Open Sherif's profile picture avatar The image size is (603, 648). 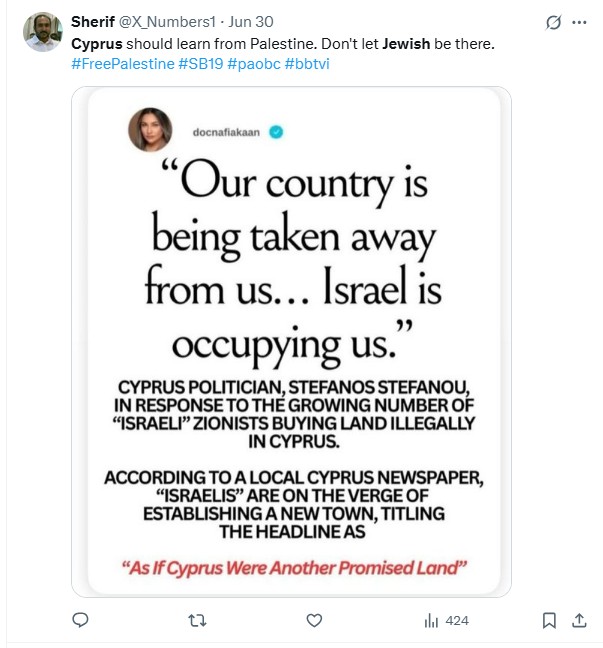(x=43, y=31)
